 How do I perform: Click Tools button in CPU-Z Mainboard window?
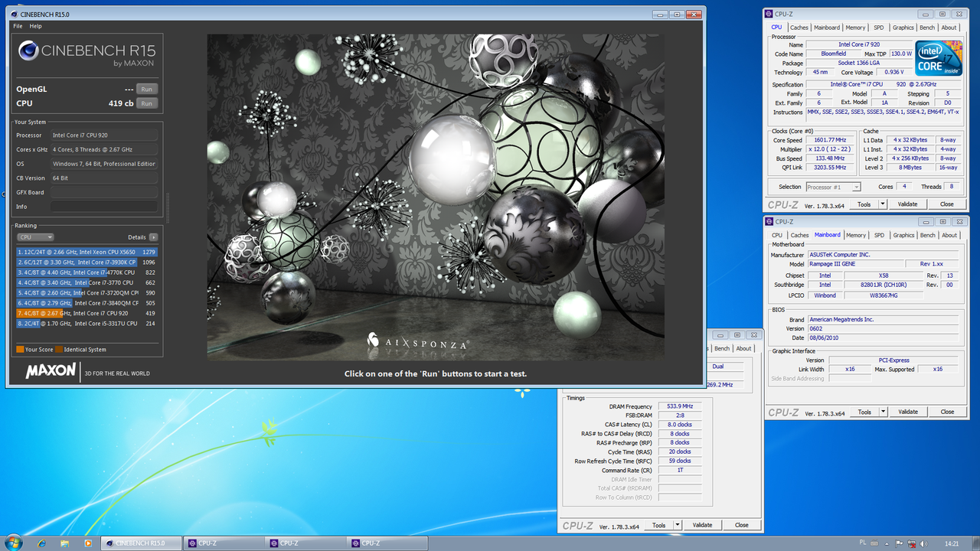tap(864, 412)
